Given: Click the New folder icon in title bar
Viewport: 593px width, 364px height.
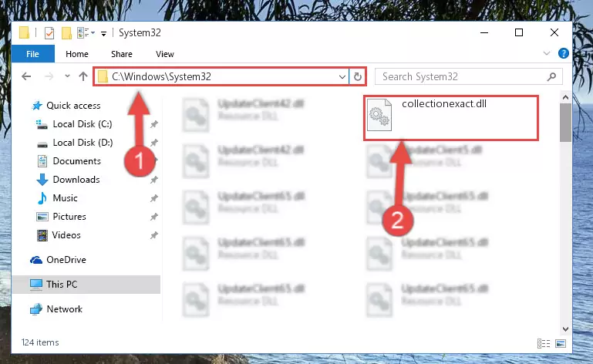Looking at the screenshot, I should click(x=66, y=33).
